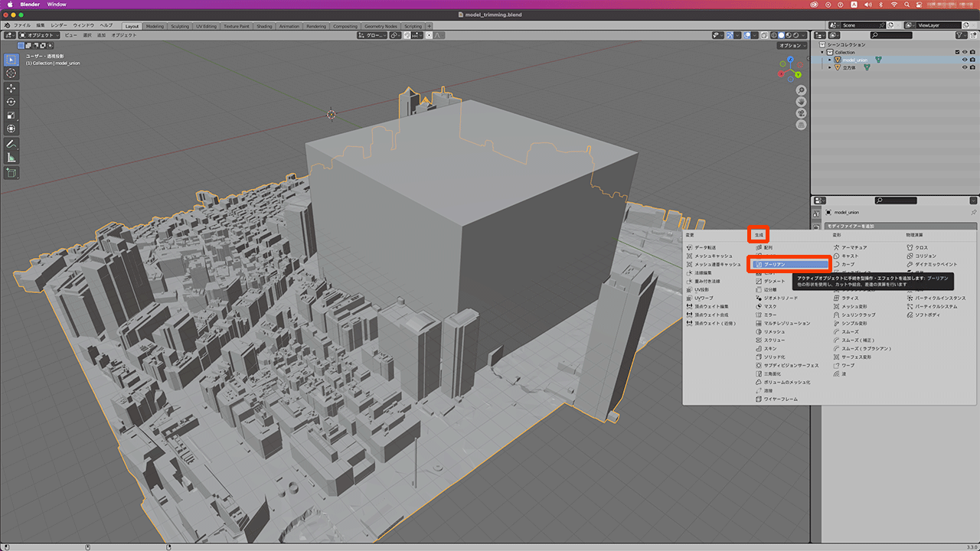
Task: Select the Select Box tool
Action: point(11,60)
